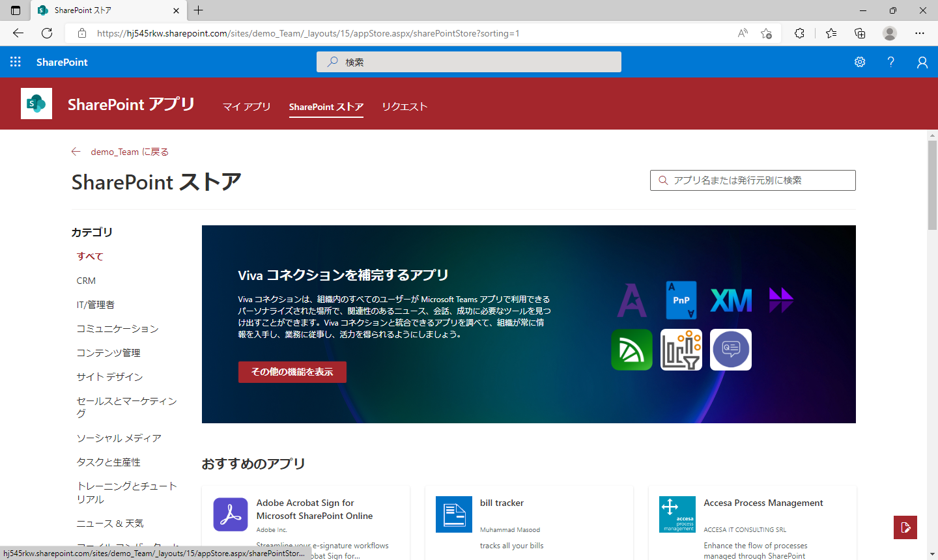Open the bill tracker app title
938x560 pixels.
(x=502, y=503)
